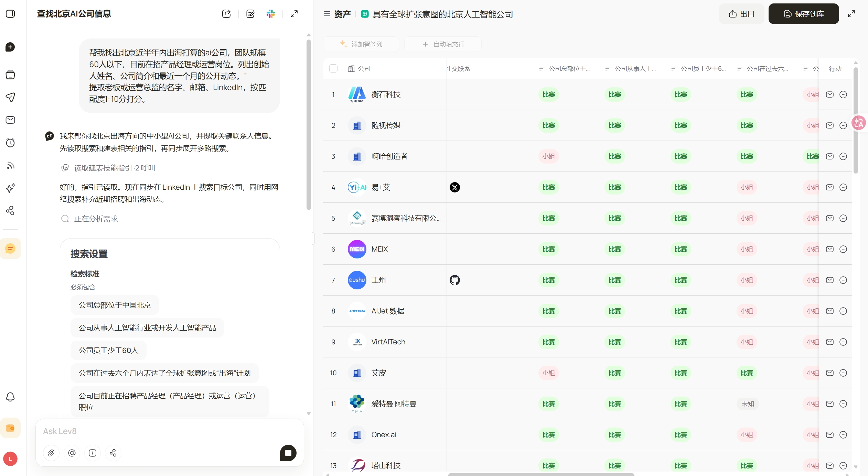Open the hamburger menu next to 资产
Screen dimensions: 868x476
(x=327, y=14)
